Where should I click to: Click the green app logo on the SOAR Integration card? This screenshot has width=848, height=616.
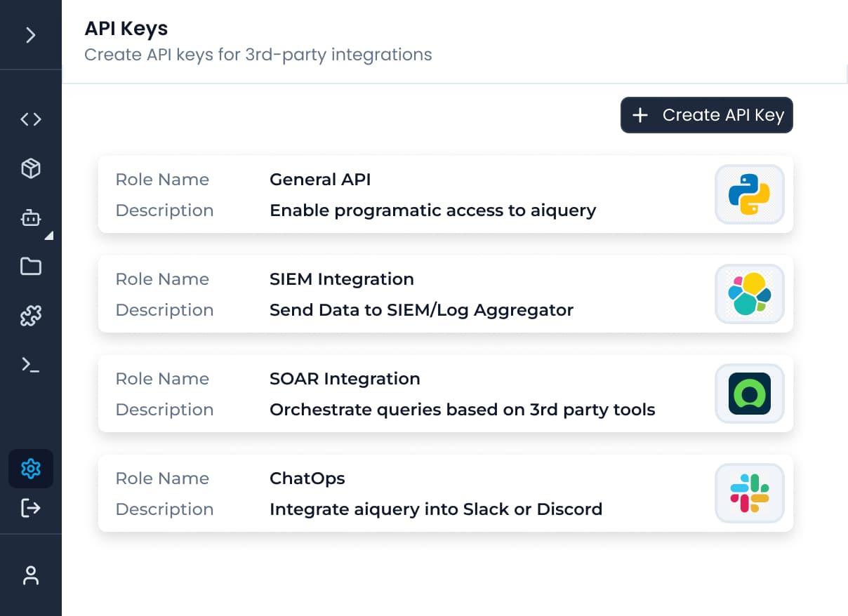click(749, 394)
